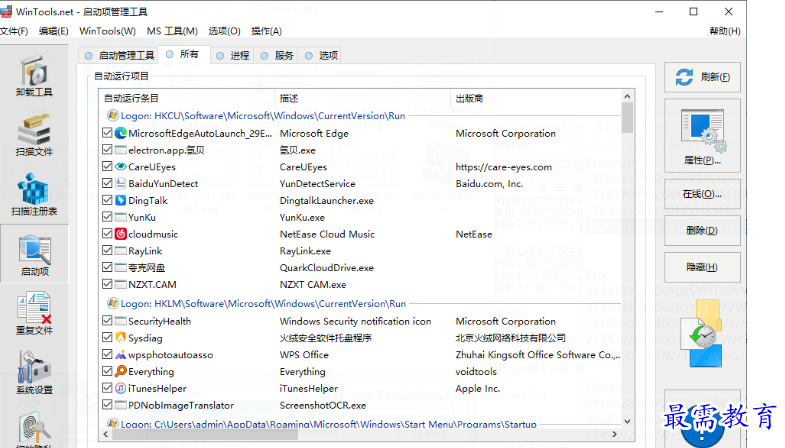This screenshot has height=448, width=785.
Task: Open the 扫描注册表 registry scan tool
Action: (34, 195)
